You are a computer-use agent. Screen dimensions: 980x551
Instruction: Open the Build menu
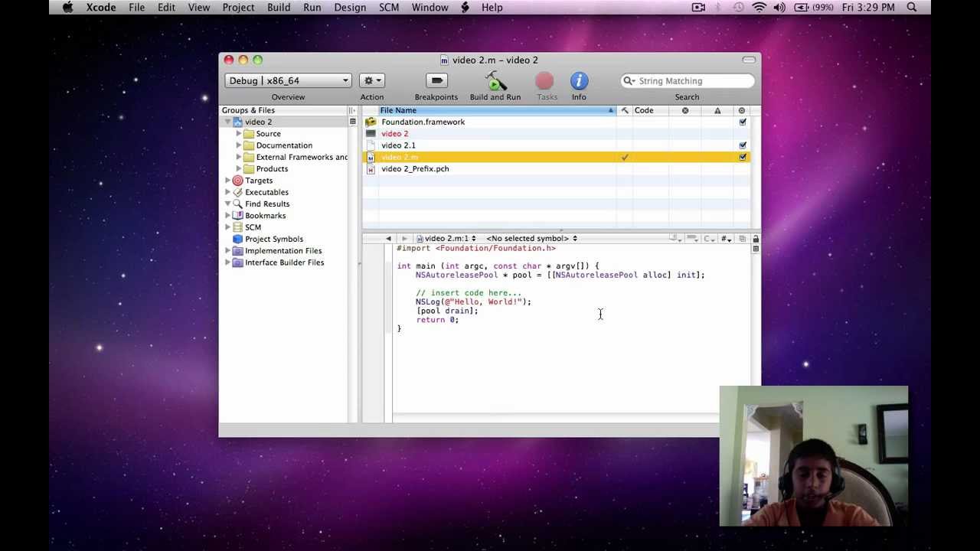tap(279, 7)
